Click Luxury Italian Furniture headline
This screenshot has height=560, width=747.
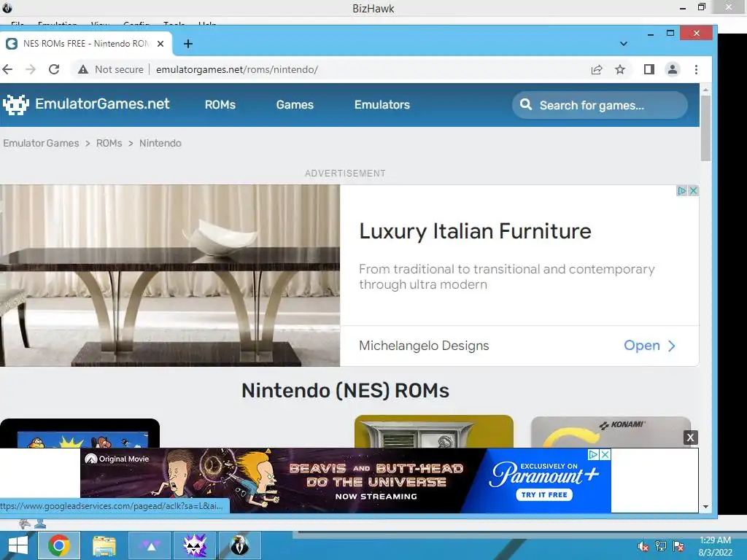(475, 231)
